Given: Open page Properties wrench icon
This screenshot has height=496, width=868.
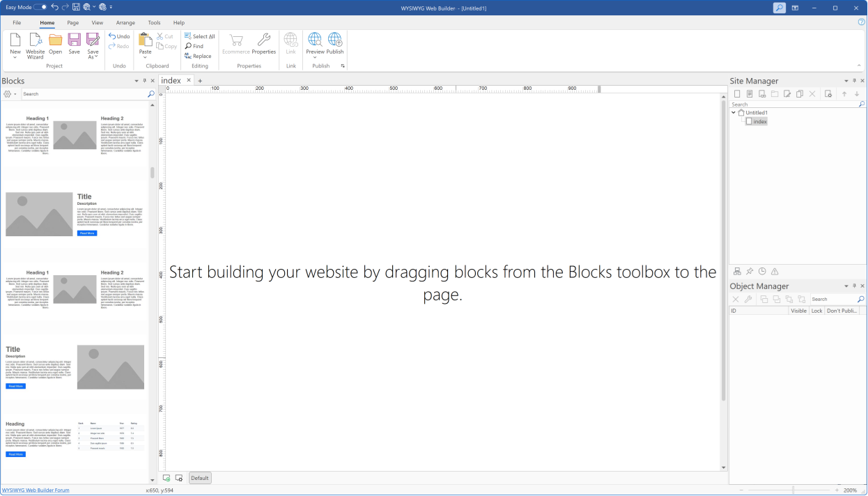Looking at the screenshot, I should point(263,40).
